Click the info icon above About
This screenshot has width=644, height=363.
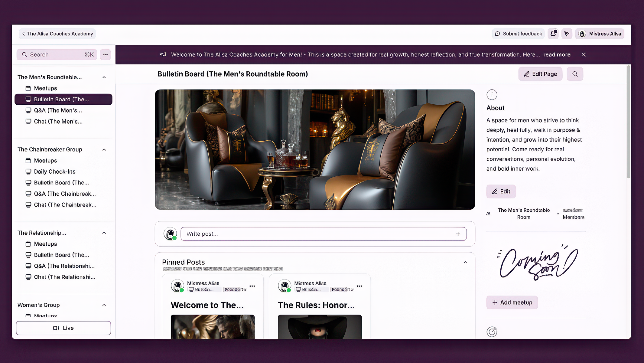492,95
